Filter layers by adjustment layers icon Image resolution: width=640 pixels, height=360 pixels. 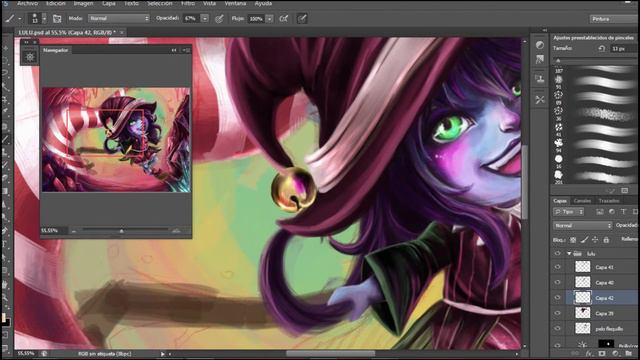(611, 212)
